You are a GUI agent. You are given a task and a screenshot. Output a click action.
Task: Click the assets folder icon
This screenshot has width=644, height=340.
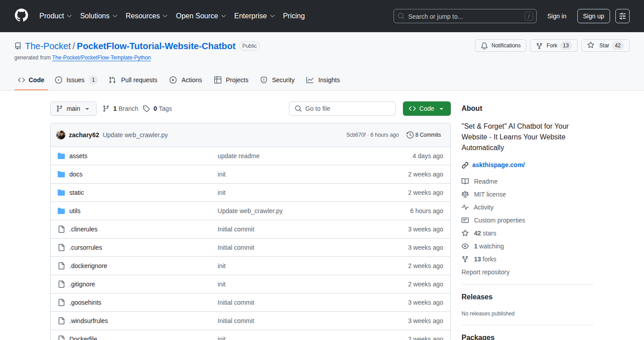click(x=61, y=156)
